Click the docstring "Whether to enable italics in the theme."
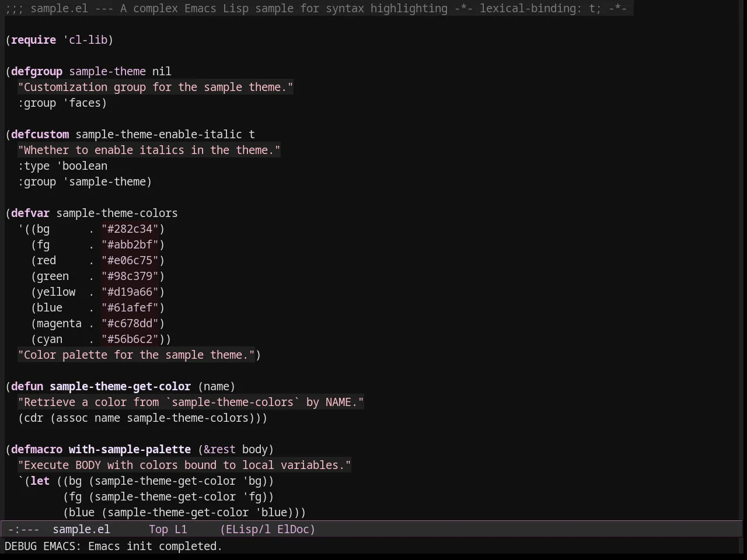 coord(149,150)
